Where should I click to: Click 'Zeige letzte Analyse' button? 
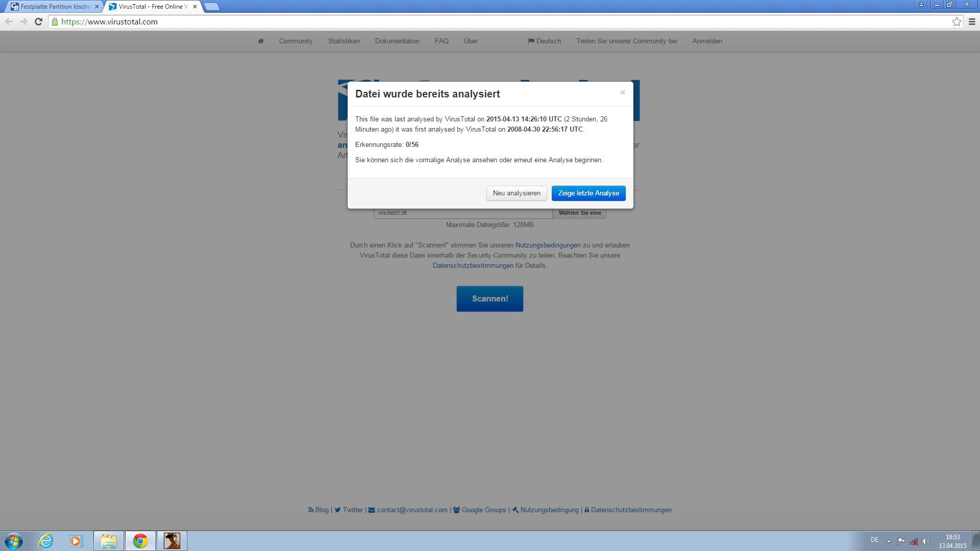point(589,193)
